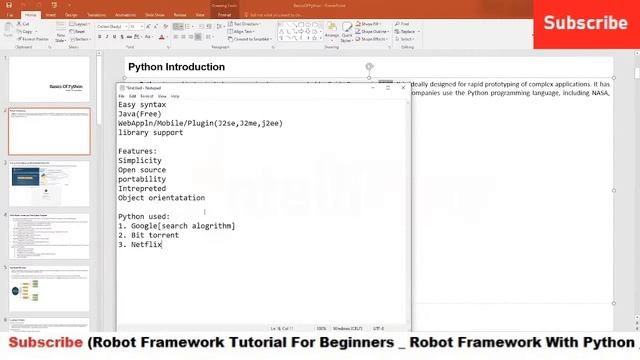
Task: Open Notepad File menu
Action: coord(121,96)
